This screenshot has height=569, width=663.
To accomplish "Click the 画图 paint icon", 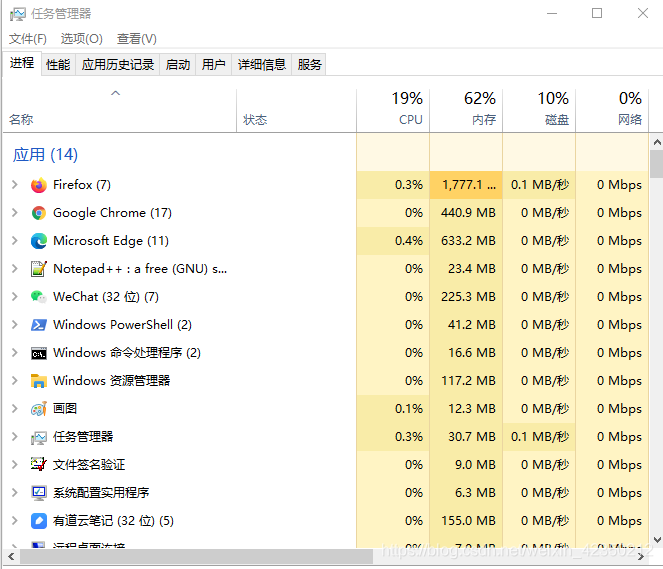I will point(38,409).
